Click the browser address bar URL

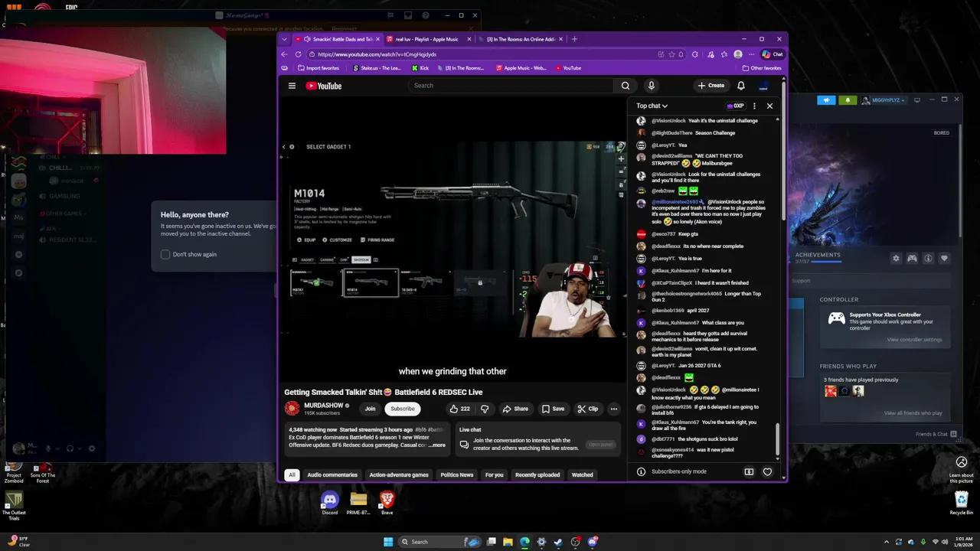tap(377, 54)
